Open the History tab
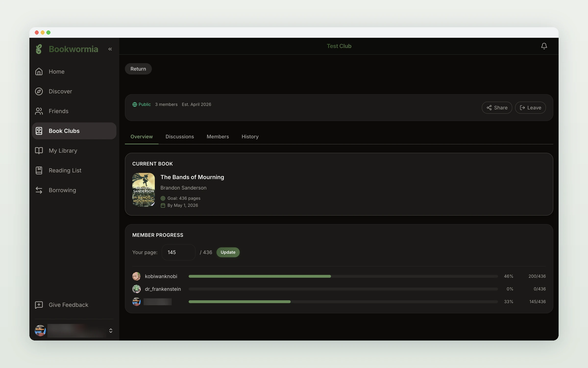The width and height of the screenshot is (588, 368). point(250,137)
